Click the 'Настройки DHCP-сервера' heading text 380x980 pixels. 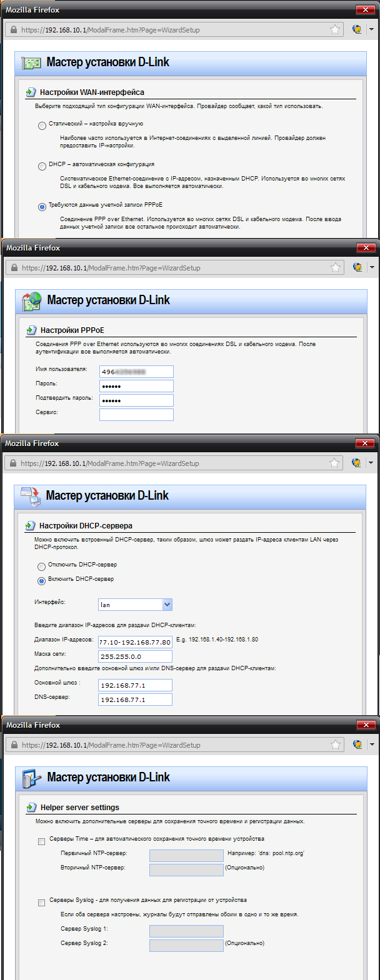click(x=86, y=526)
